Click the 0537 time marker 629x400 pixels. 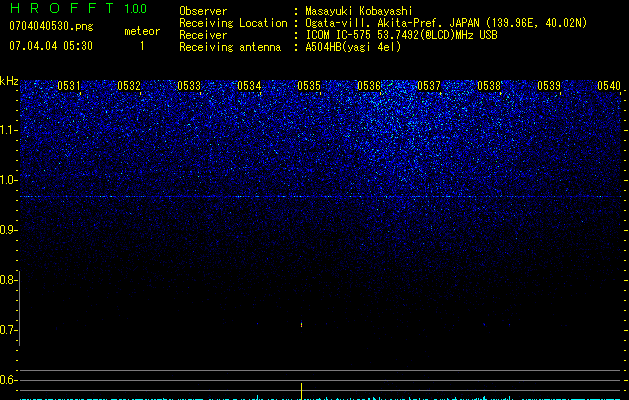click(x=429, y=85)
